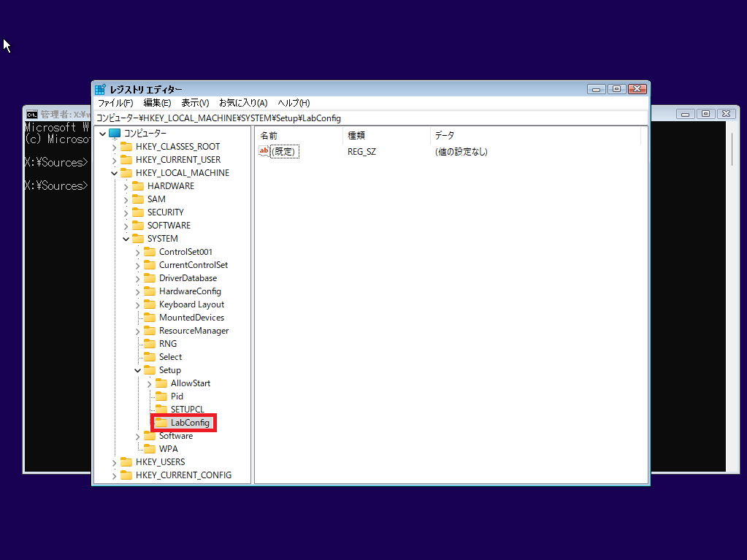Open the ファイル(F) menu
The width and height of the screenshot is (747, 560).
[115, 103]
